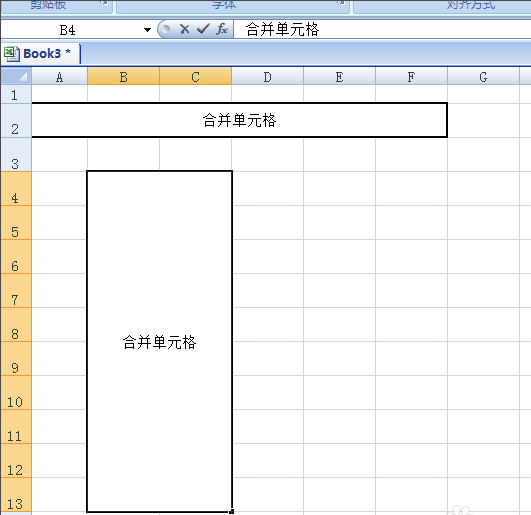
Task: Select row 12 header
Action: (x=16, y=461)
